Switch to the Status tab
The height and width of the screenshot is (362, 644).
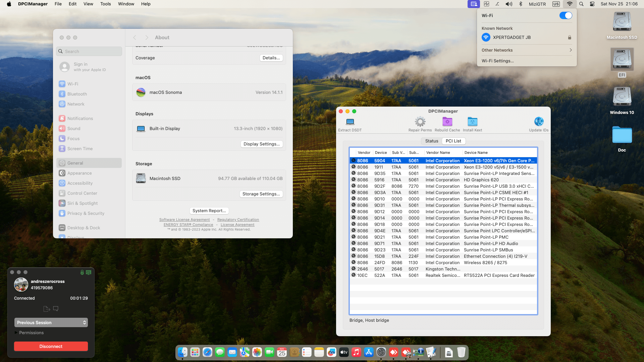click(x=431, y=141)
